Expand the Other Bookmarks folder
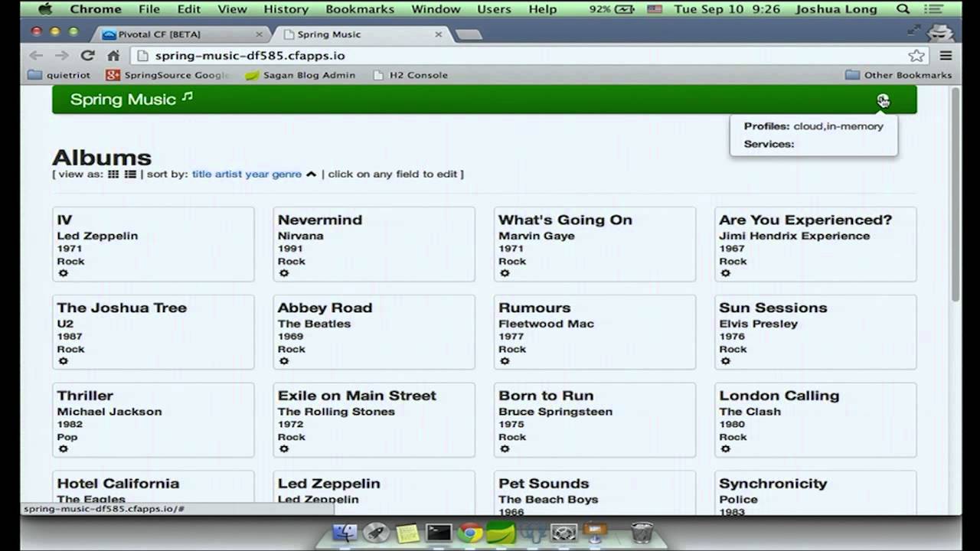Image resolution: width=980 pixels, height=551 pixels. (898, 75)
